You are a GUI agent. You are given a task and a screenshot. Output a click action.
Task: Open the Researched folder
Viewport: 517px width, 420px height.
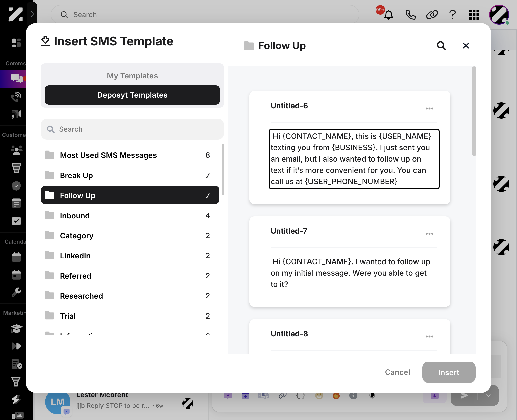point(130,296)
